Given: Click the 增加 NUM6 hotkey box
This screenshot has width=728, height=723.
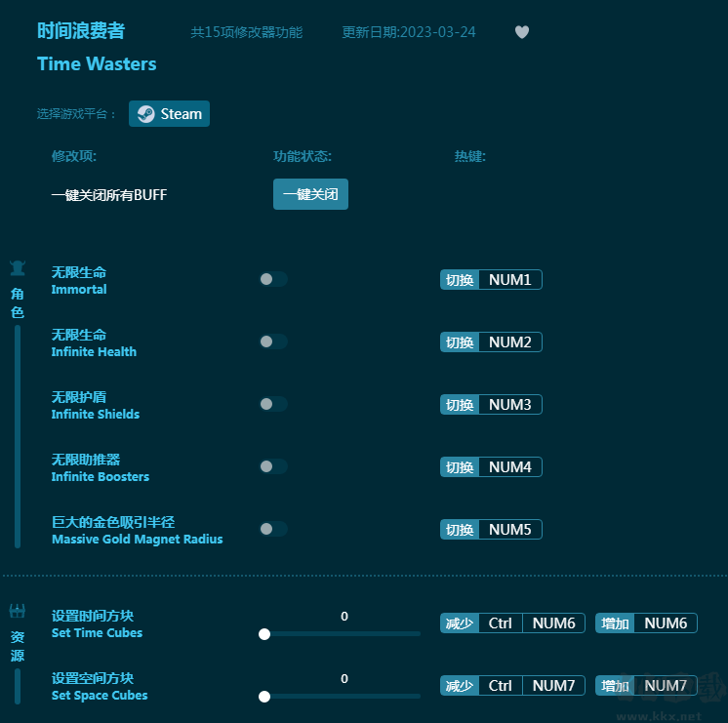Looking at the screenshot, I should (646, 623).
